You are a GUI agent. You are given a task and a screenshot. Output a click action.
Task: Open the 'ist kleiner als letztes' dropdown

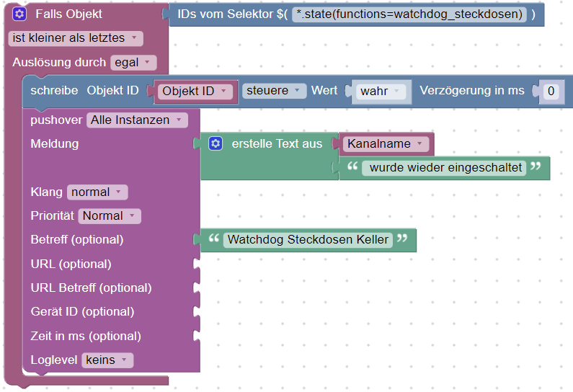point(76,38)
